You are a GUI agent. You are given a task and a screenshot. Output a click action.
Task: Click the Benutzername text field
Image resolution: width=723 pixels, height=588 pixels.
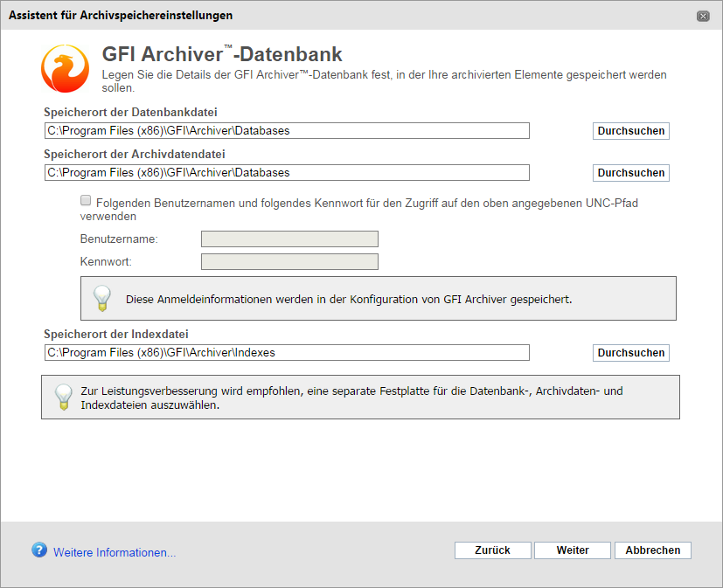point(289,239)
